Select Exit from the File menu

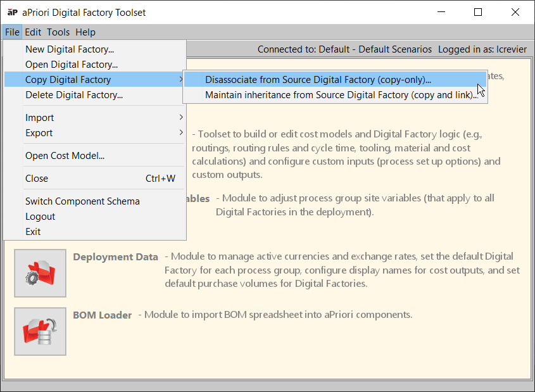click(x=95, y=232)
